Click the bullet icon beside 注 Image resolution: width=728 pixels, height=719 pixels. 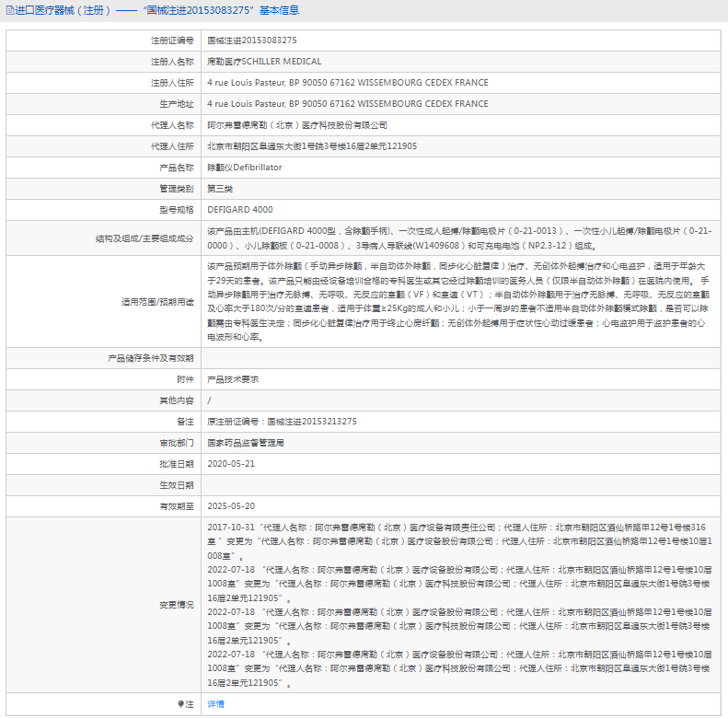point(181,704)
